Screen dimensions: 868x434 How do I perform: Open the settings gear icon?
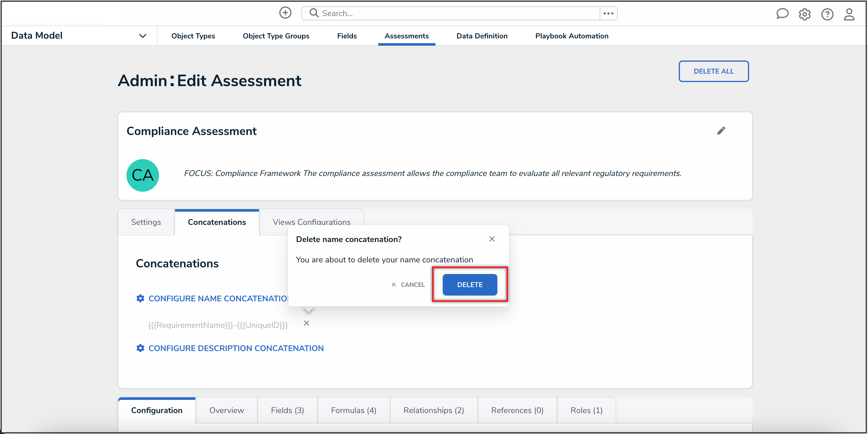[805, 14]
